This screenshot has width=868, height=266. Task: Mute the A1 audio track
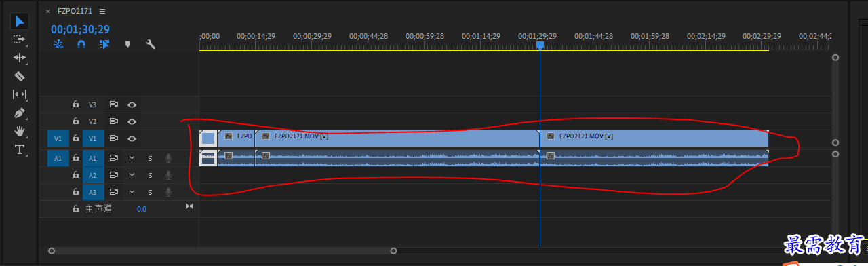132,158
